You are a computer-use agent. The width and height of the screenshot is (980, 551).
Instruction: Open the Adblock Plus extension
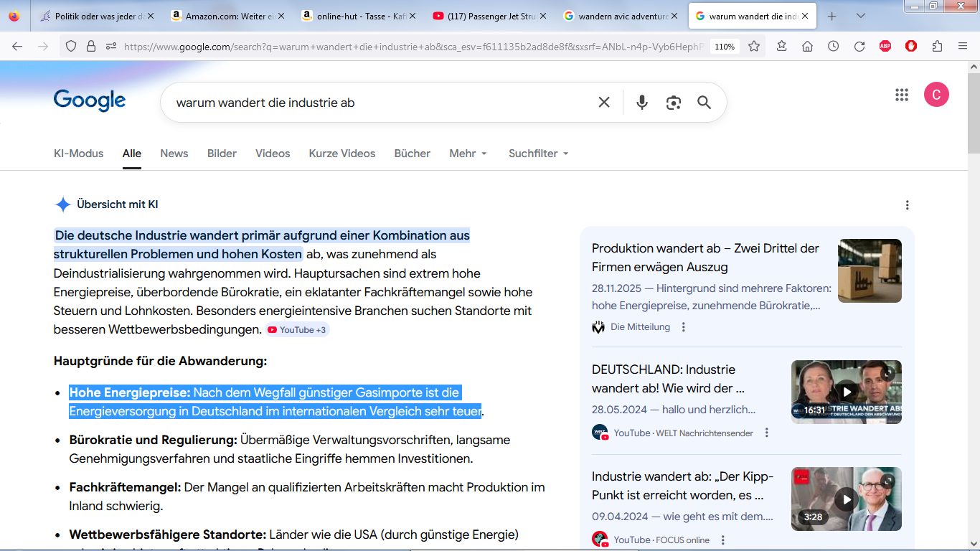pyautogui.click(x=885, y=46)
